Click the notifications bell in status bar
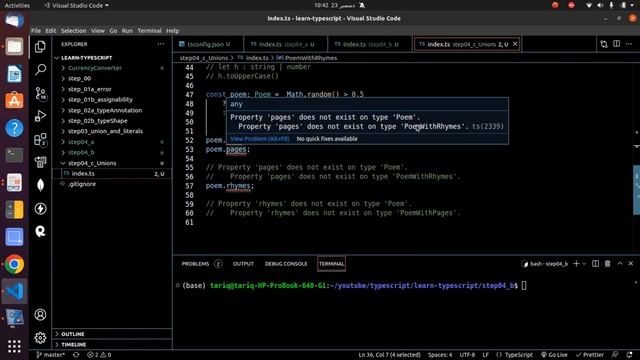 tap(629, 355)
